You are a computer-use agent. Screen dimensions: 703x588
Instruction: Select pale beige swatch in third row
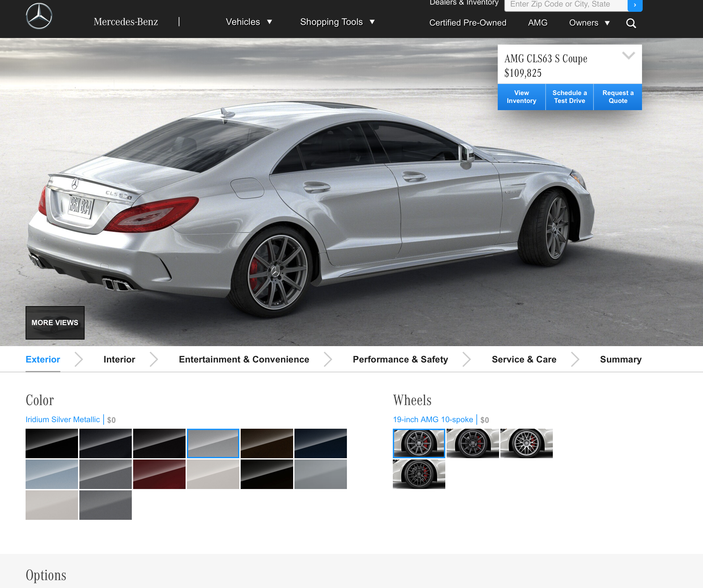(52, 505)
